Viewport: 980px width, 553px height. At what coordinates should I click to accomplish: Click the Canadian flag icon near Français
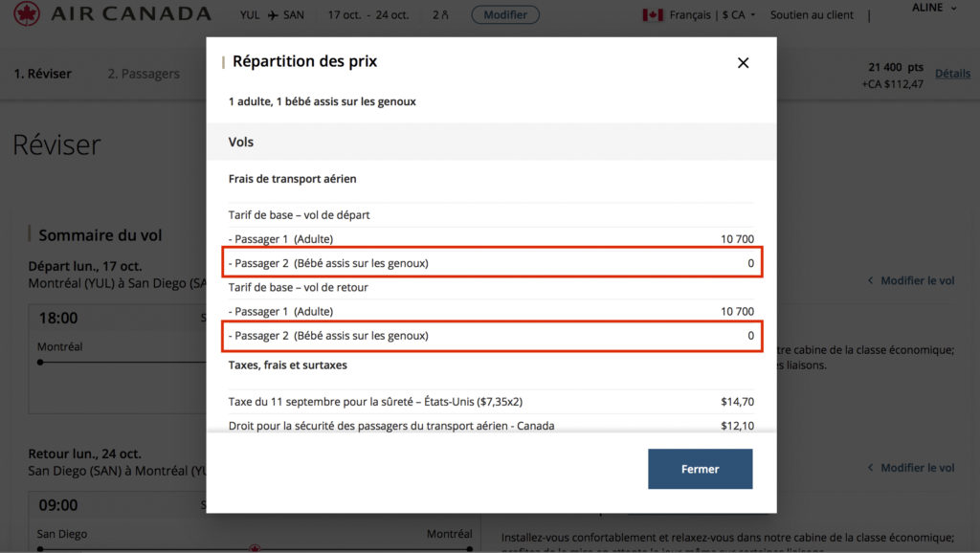(x=655, y=15)
